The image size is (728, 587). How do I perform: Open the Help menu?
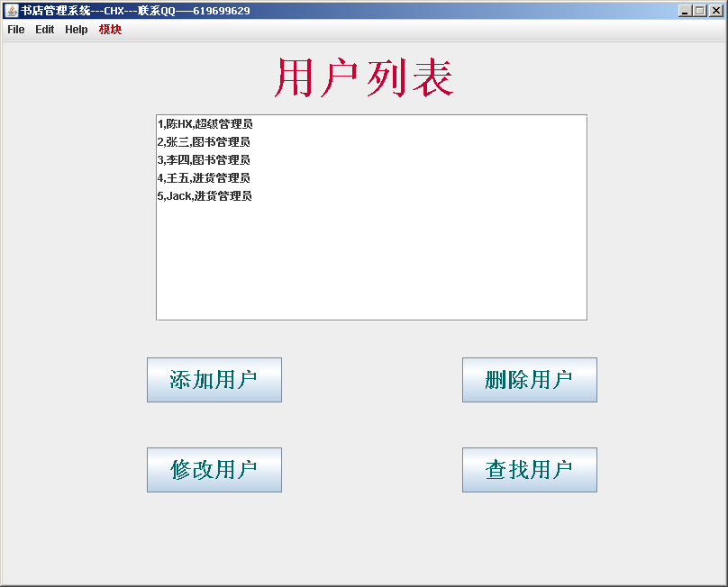coord(77,30)
